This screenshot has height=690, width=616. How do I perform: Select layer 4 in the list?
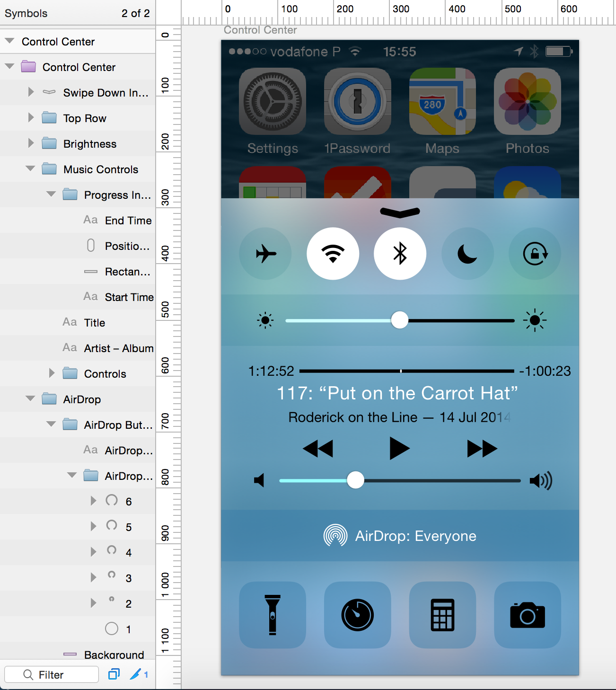78,553
